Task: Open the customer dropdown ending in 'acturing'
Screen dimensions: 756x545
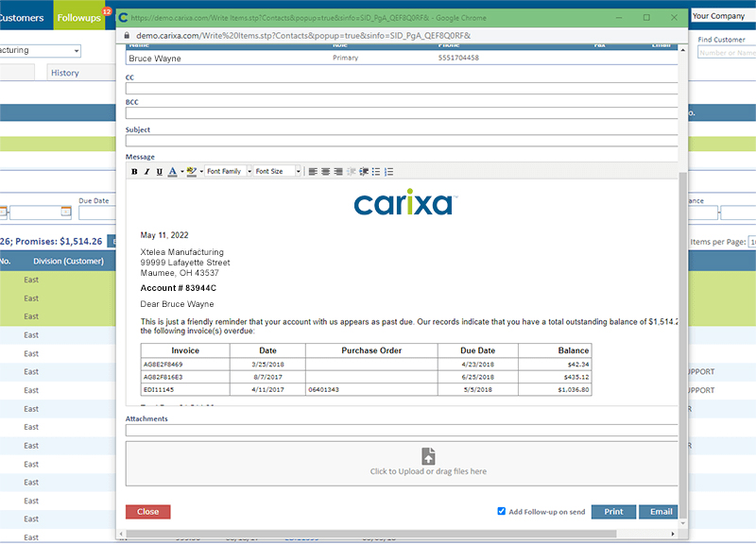Action: point(40,50)
